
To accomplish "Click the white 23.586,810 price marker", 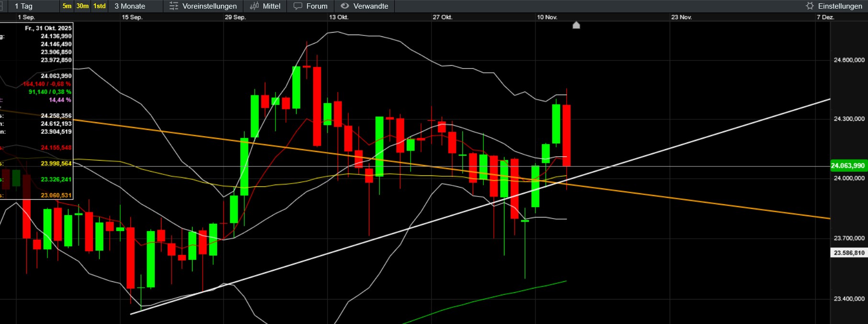I will (x=849, y=253).
